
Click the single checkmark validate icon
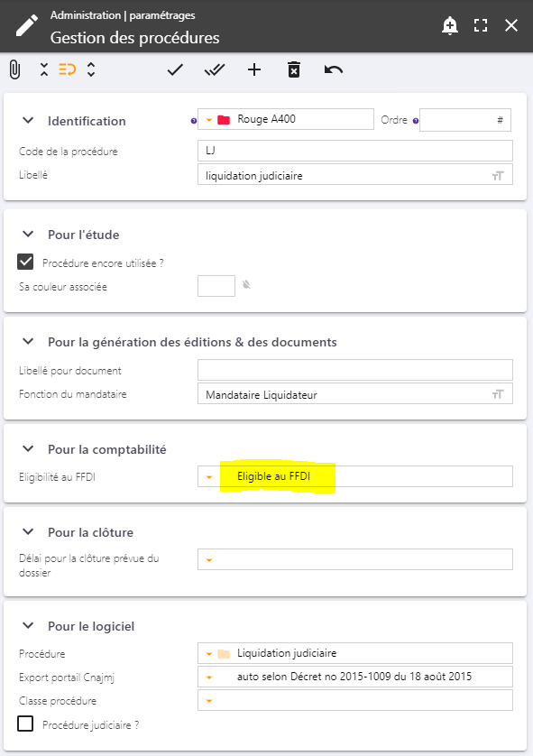[x=175, y=69]
